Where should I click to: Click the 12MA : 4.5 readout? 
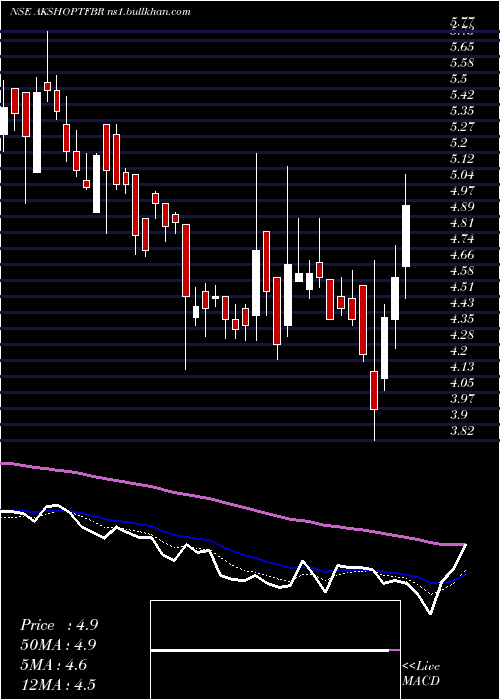(x=58, y=685)
